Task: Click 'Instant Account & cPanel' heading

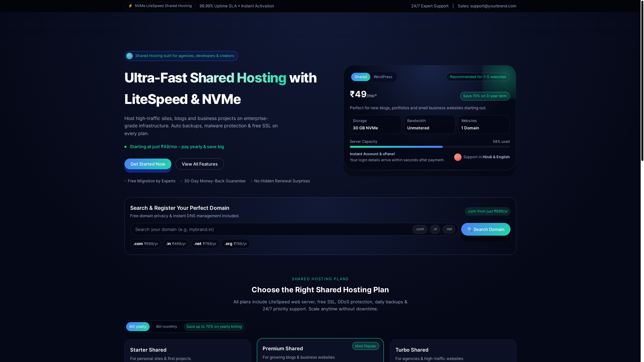Action: point(372,154)
